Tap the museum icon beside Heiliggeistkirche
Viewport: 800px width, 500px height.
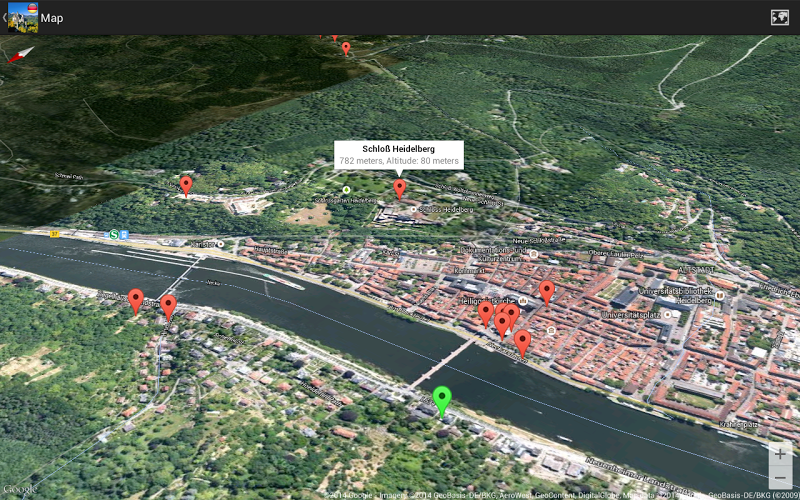523,301
